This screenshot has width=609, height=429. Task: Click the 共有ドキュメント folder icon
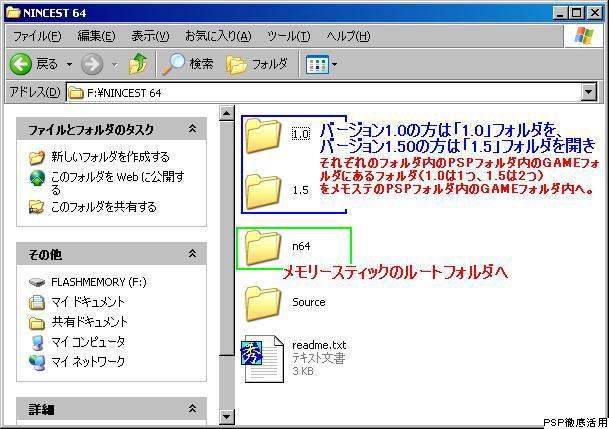(x=37, y=322)
